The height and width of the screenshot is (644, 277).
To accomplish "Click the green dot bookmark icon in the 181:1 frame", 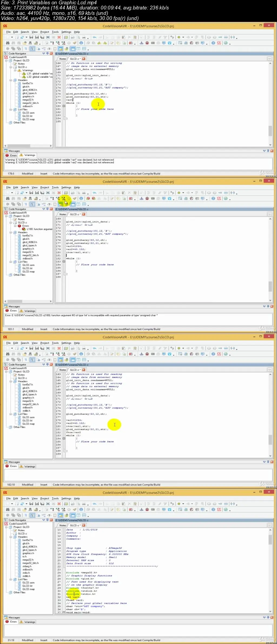I will 179,193.
